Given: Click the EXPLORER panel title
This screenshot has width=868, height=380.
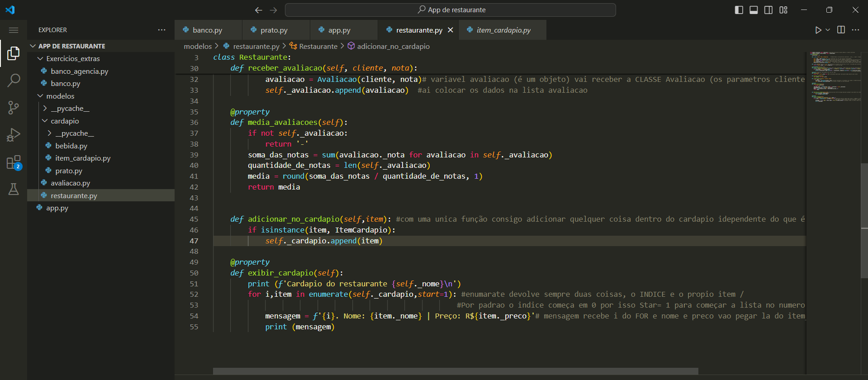Looking at the screenshot, I should 52,30.
